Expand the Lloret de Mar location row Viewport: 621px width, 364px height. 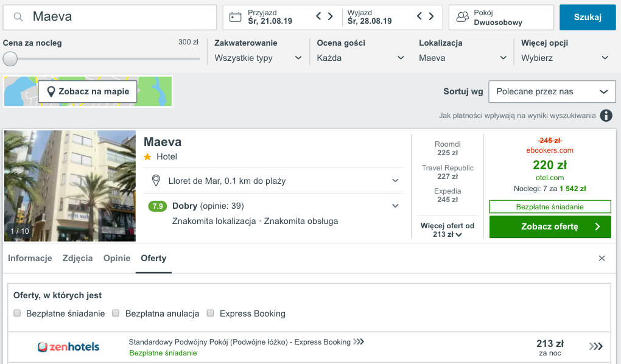pyautogui.click(x=274, y=181)
